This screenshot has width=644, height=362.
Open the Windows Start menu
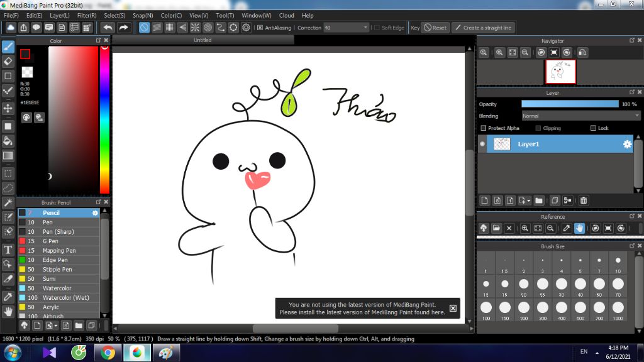click(x=12, y=353)
